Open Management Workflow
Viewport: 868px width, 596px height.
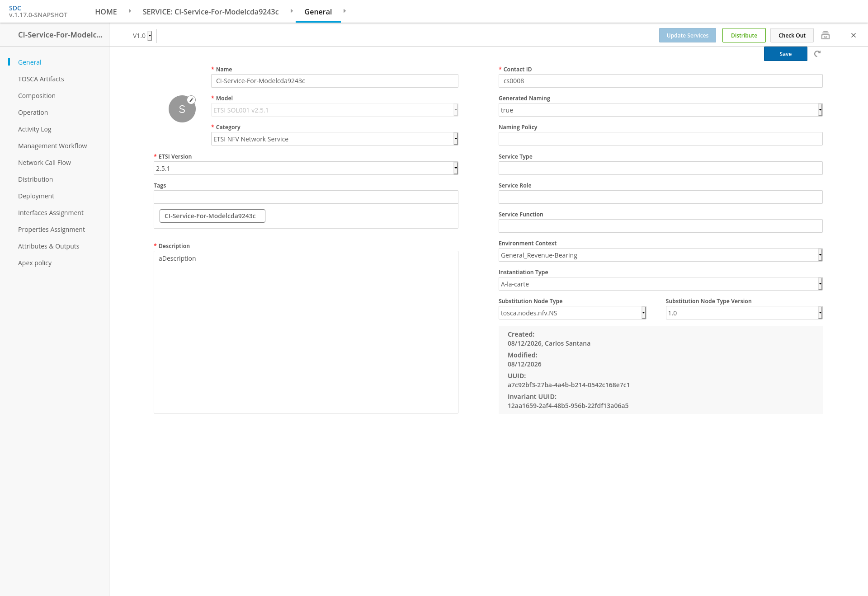coord(52,146)
